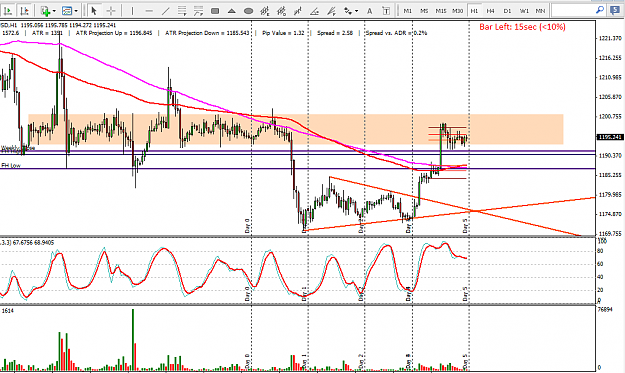
Task: Click the add Indicators icon with green plus
Action: pyautogui.click(x=45, y=11)
